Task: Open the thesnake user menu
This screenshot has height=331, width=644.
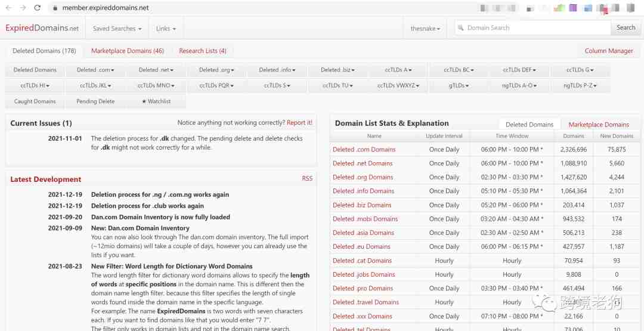Action: [425, 29]
